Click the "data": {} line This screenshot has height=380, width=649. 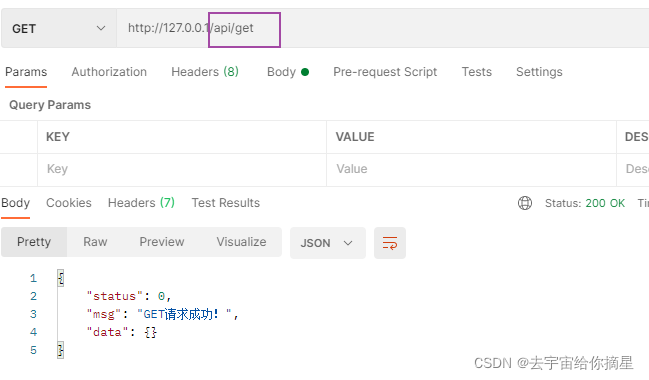pos(122,332)
